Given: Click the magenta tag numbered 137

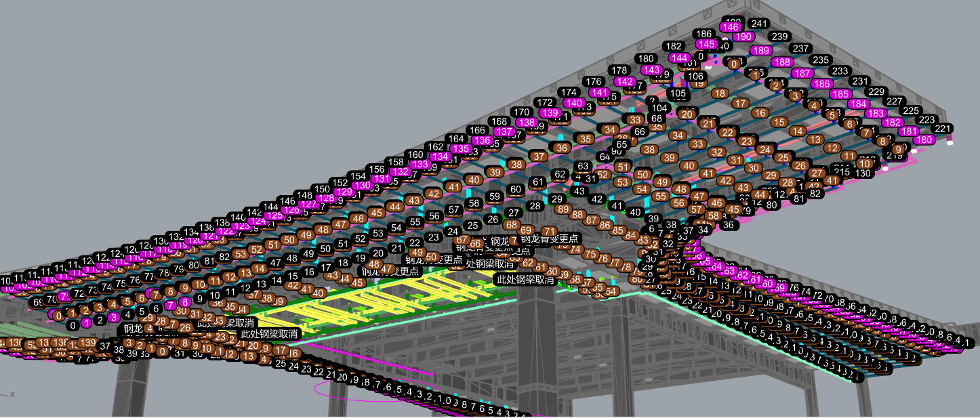Looking at the screenshot, I should 504,131.
